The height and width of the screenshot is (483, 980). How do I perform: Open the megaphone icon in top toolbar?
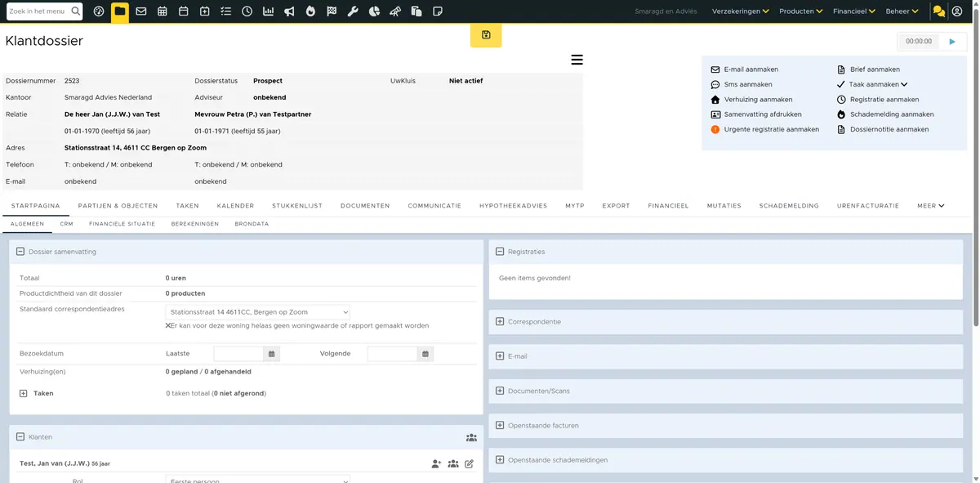(289, 11)
